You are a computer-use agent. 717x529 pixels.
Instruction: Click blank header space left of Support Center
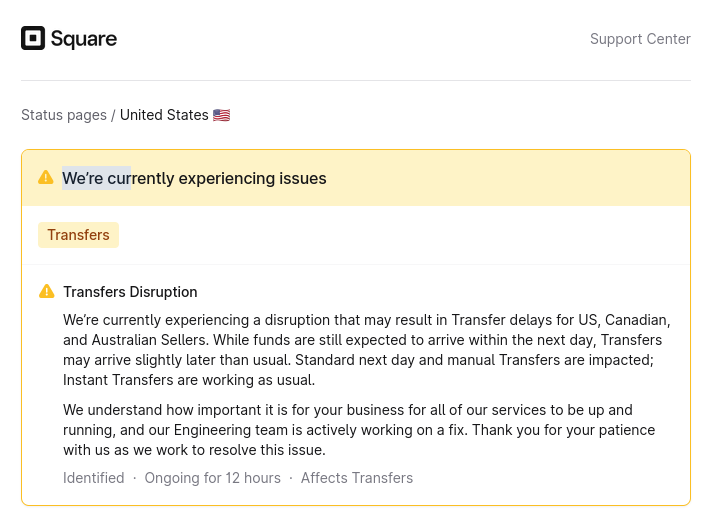coord(350,39)
